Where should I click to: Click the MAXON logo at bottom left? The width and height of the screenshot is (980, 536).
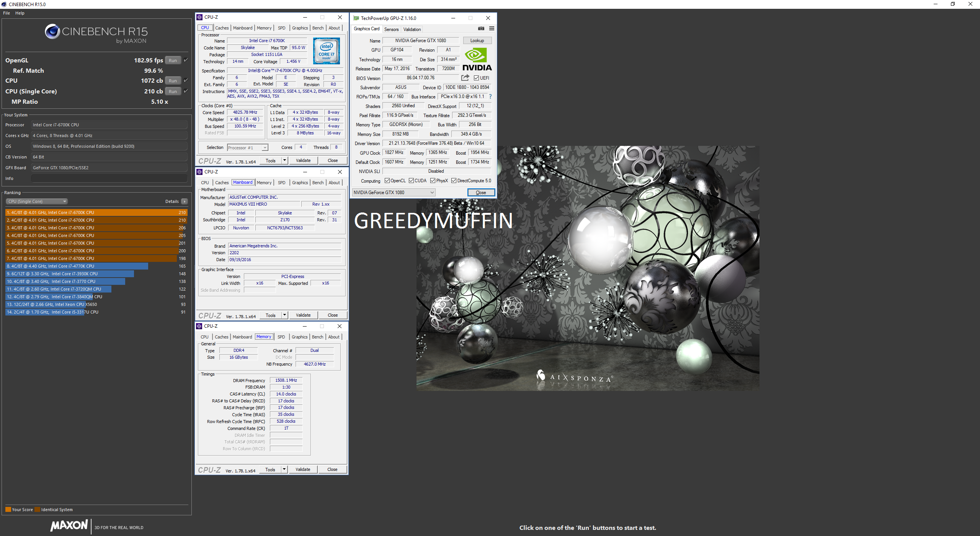tap(69, 525)
